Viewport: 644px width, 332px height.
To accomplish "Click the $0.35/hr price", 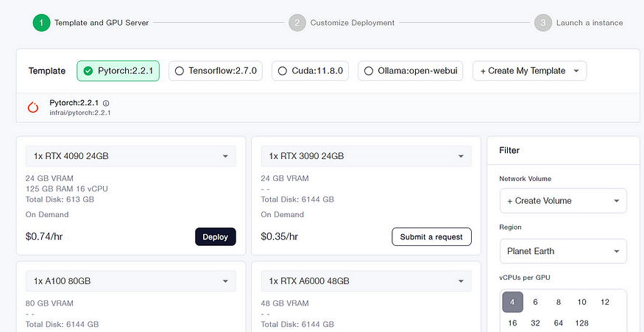I will (x=279, y=237).
